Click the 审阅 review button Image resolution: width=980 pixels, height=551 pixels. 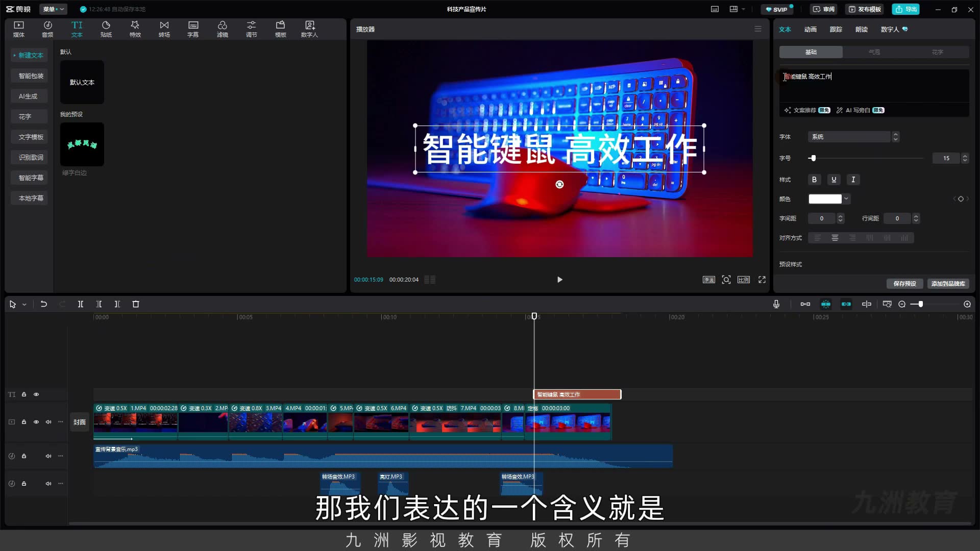point(823,9)
